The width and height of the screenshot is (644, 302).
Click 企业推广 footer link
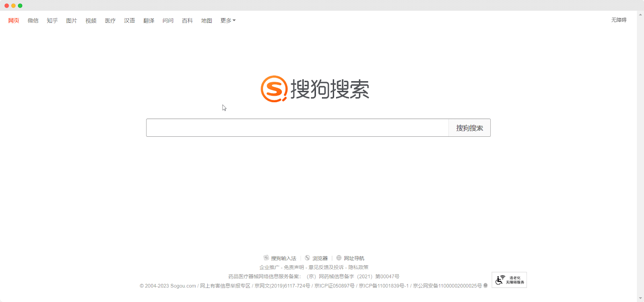(x=269, y=267)
